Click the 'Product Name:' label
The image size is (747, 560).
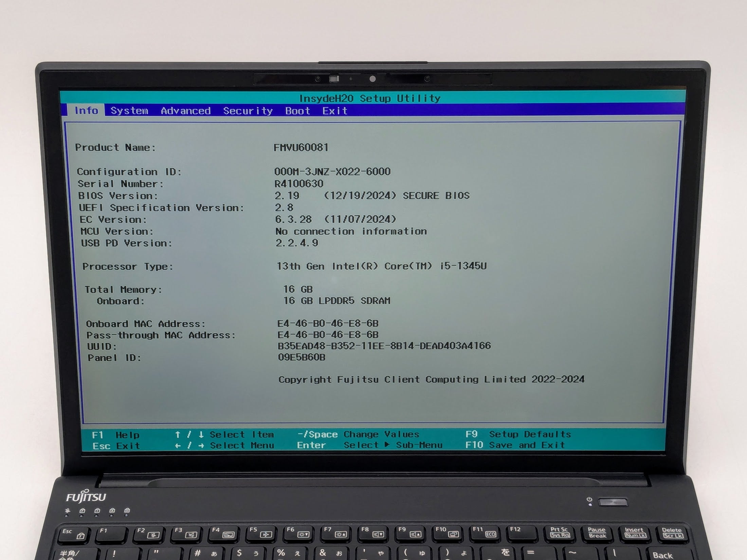[x=115, y=148]
